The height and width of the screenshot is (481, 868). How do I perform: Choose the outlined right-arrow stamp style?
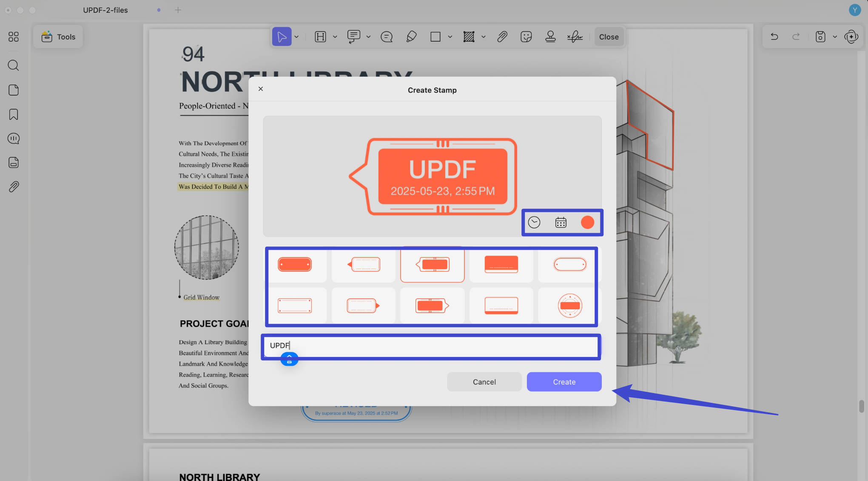coord(364,306)
